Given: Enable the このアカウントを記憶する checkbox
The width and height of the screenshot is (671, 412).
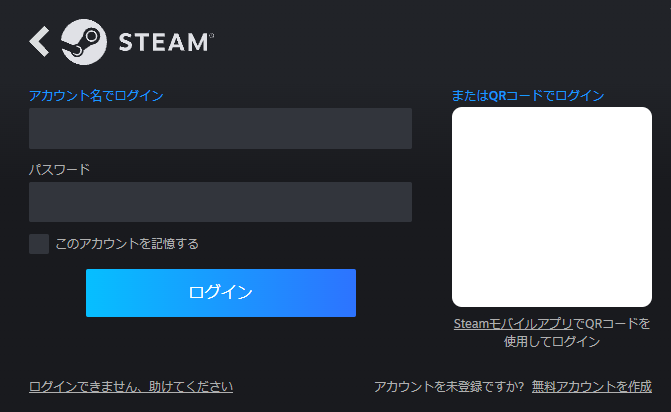Looking at the screenshot, I should 39,244.
